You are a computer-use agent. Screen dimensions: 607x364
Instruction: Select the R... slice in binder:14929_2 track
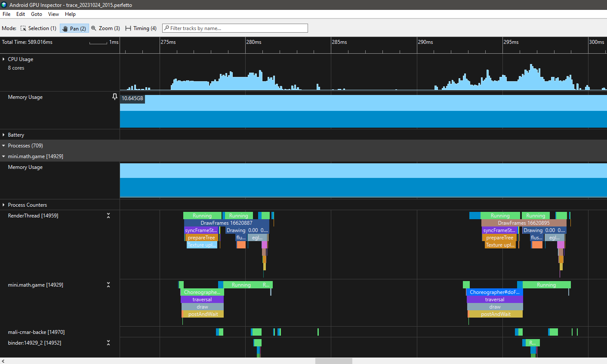(533, 343)
